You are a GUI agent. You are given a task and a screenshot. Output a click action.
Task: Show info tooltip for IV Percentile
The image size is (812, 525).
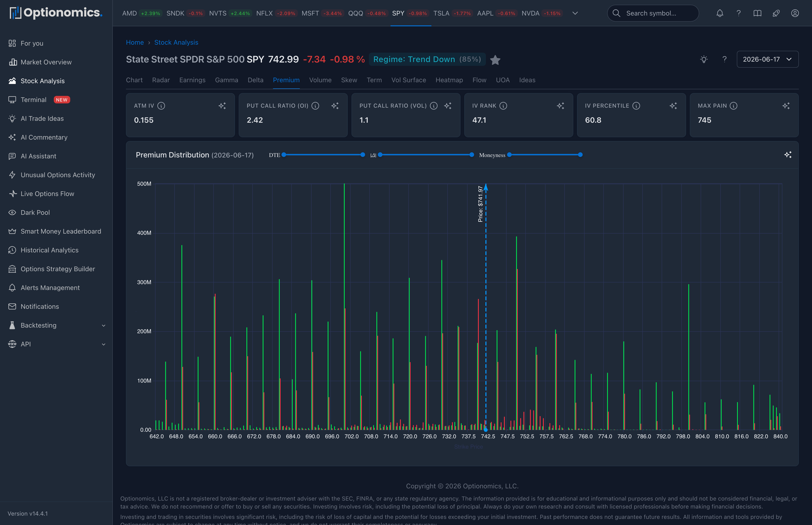(x=636, y=106)
